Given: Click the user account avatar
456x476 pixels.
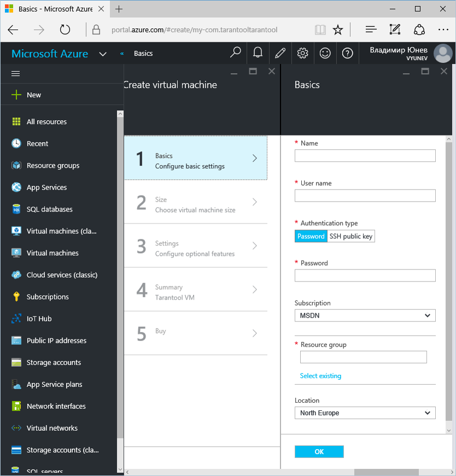Looking at the screenshot, I should coord(443,54).
